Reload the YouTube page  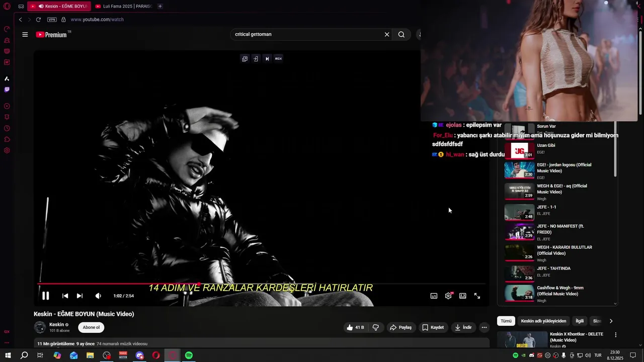click(38, 20)
